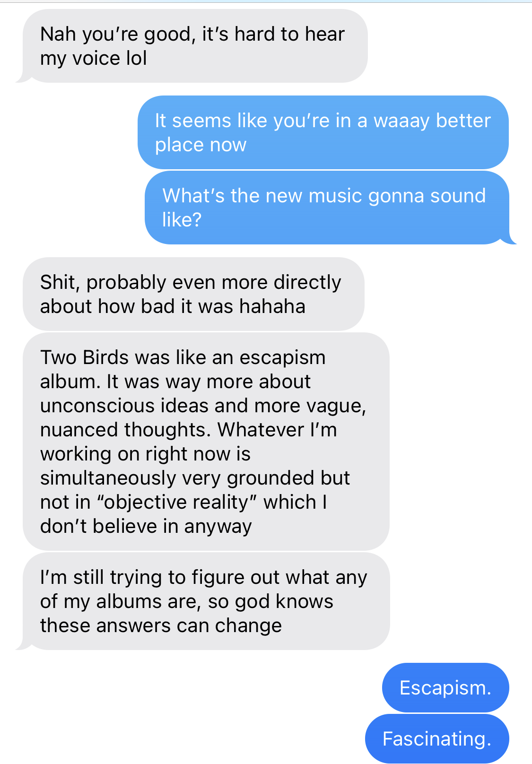Click the word "like?" in the blue bubble

click(182, 220)
